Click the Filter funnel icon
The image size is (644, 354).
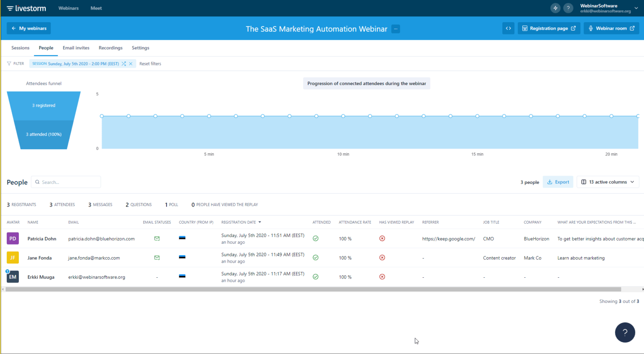pyautogui.click(x=9, y=64)
